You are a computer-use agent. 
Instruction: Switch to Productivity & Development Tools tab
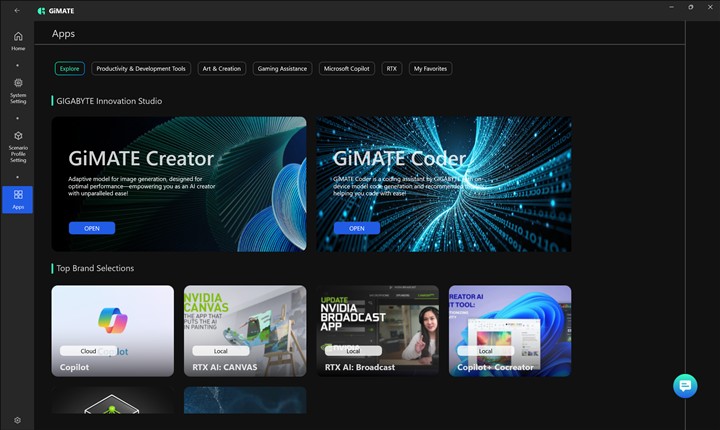141,69
